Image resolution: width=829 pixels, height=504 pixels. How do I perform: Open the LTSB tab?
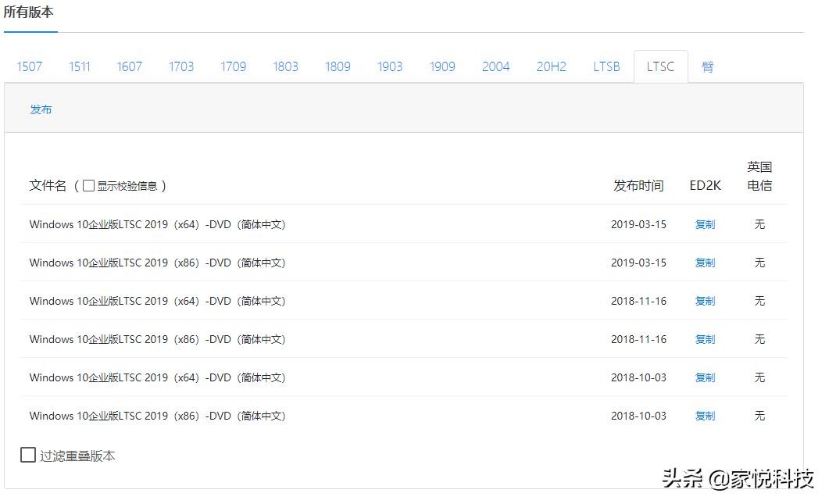tap(606, 66)
